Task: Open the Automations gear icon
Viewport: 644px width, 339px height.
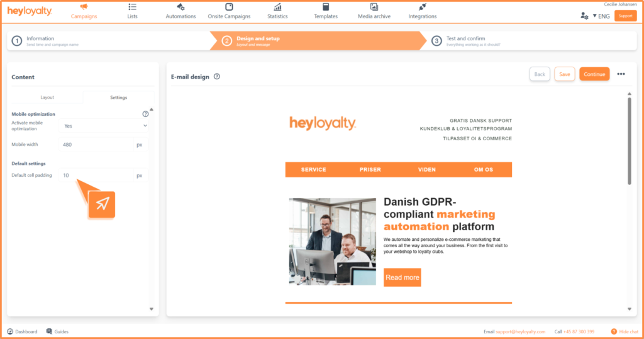Action: click(x=180, y=7)
